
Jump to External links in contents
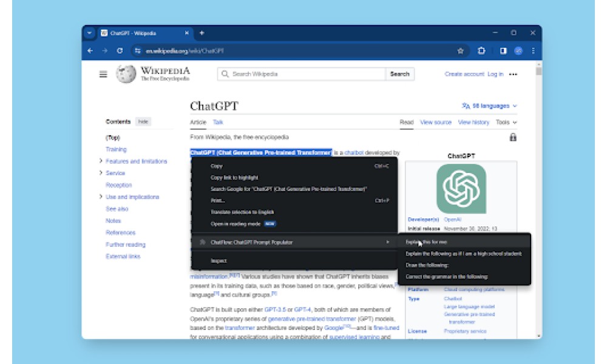[123, 256]
